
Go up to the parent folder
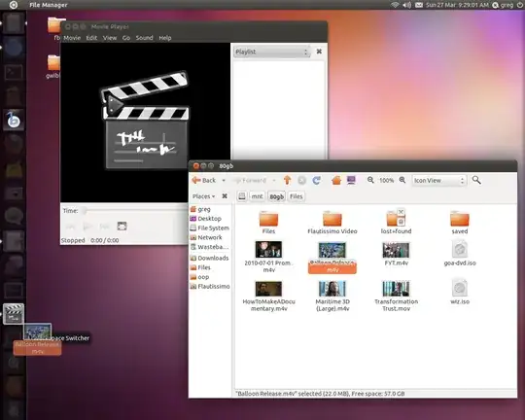[x=287, y=180]
